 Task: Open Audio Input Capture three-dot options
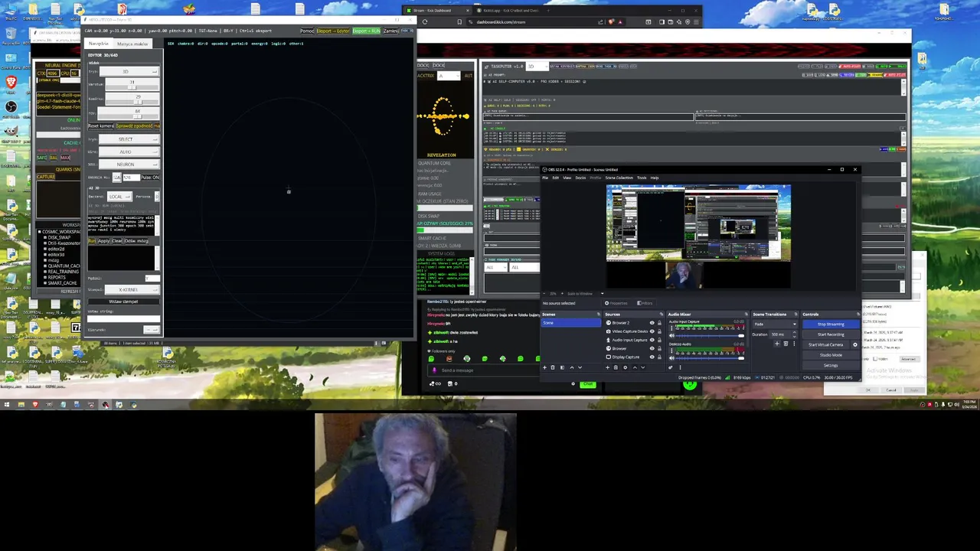tap(671, 328)
